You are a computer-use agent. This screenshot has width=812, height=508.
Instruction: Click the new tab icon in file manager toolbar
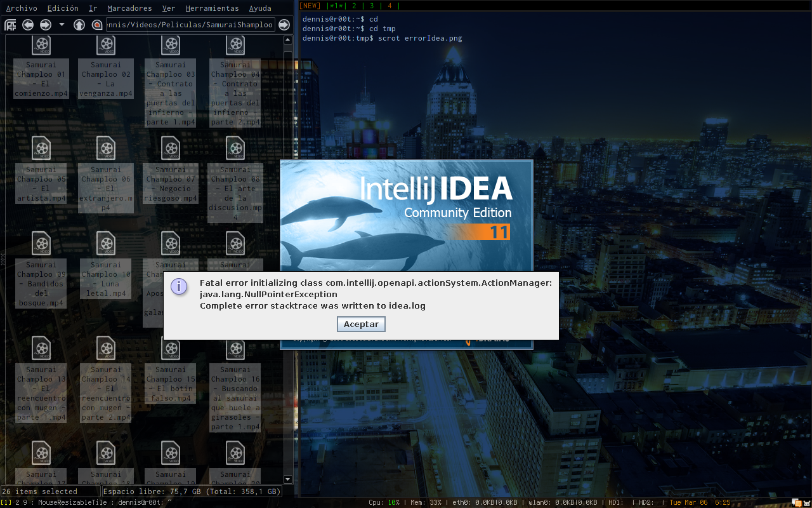point(10,25)
